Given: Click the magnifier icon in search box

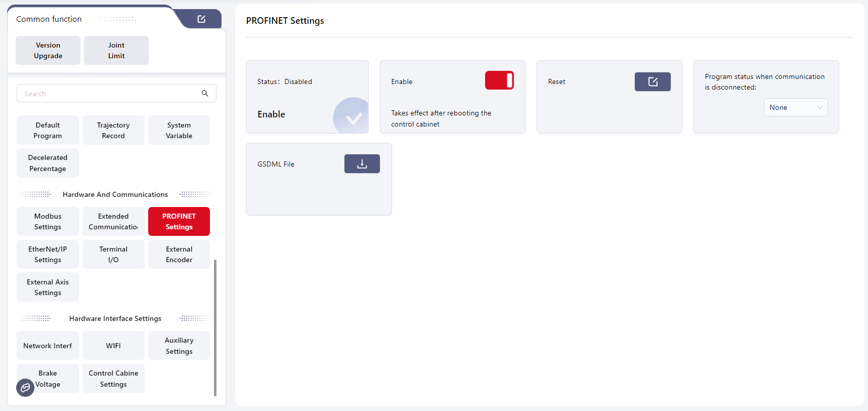Looking at the screenshot, I should (x=205, y=93).
